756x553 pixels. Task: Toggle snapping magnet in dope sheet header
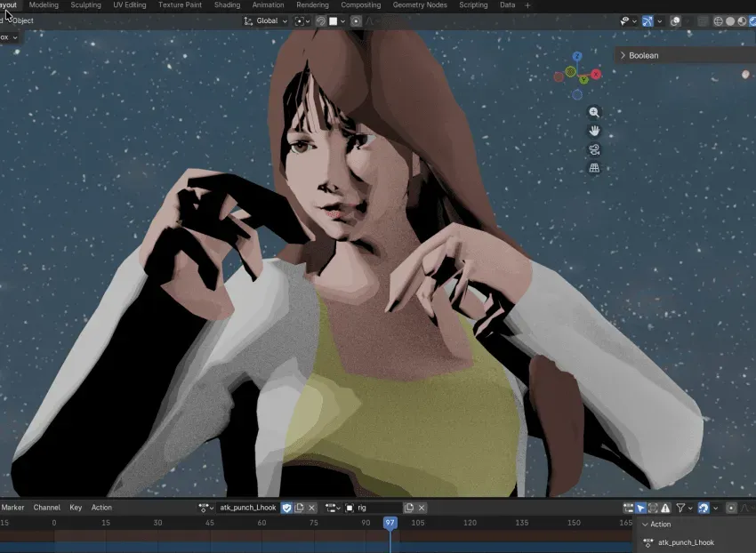[x=704, y=508]
